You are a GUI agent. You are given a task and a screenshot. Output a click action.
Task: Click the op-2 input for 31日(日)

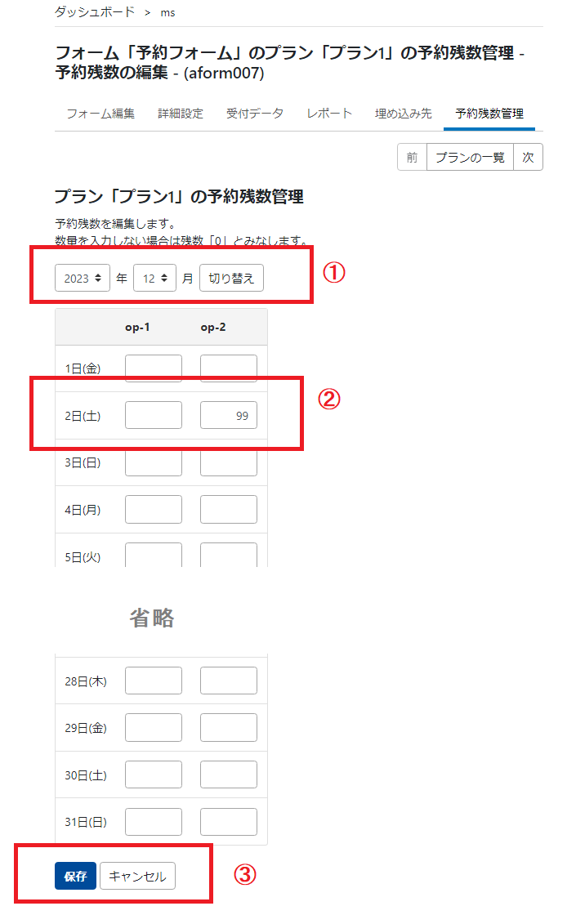pyautogui.click(x=228, y=821)
